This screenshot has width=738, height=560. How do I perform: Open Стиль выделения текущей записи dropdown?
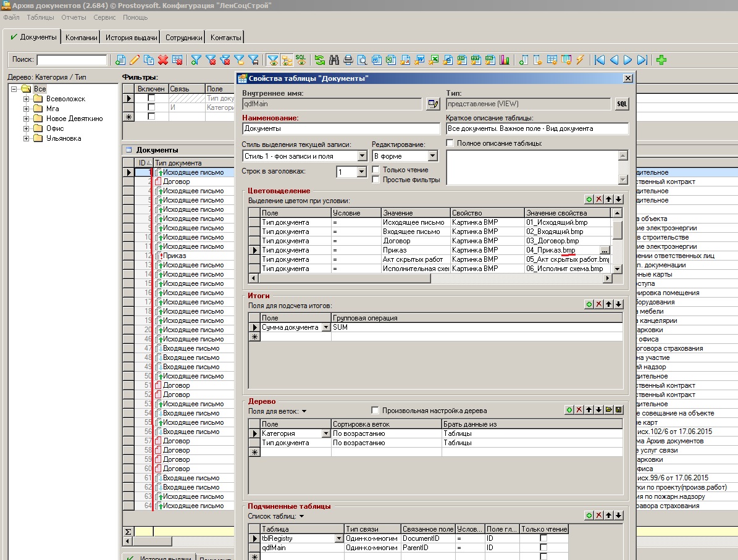coord(362,156)
